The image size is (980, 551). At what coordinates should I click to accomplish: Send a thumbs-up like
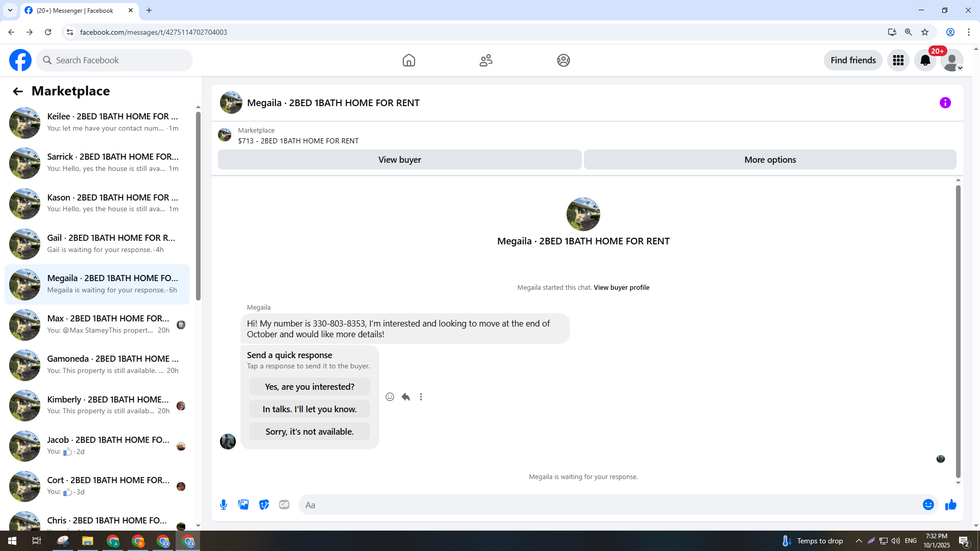[950, 505]
